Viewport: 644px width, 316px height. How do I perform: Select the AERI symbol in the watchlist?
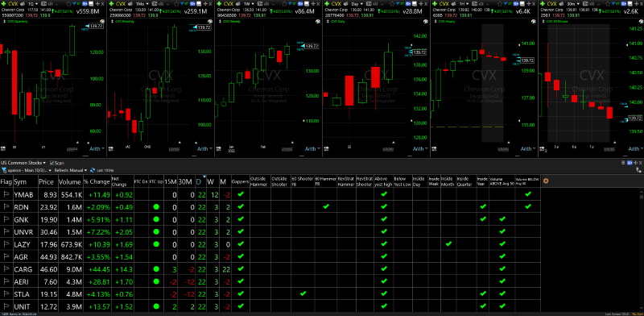click(21, 281)
